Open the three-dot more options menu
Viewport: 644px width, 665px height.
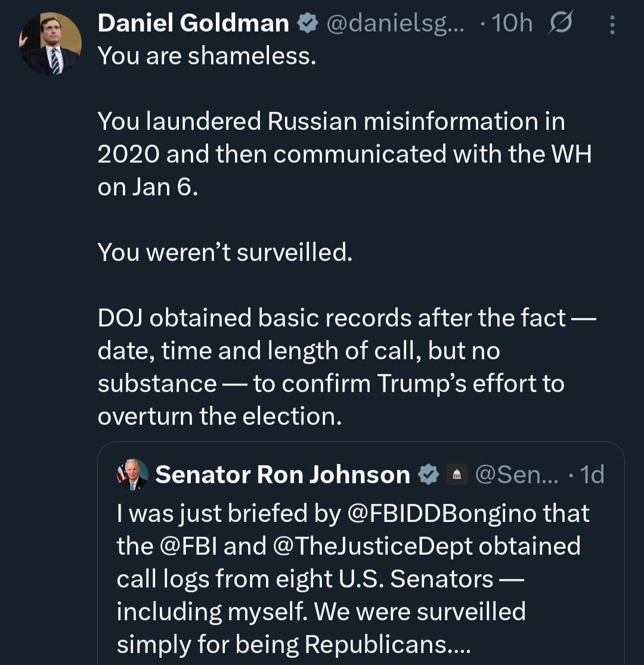tap(611, 24)
